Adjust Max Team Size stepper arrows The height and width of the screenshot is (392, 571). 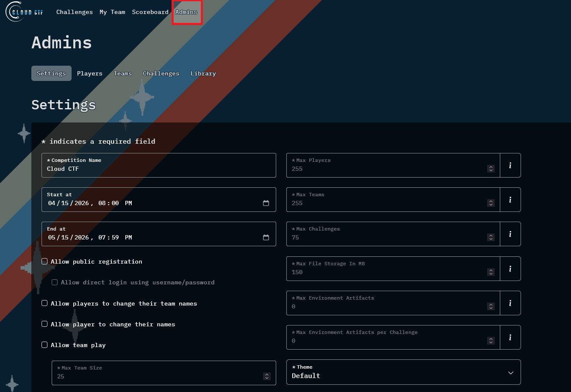tap(267, 376)
